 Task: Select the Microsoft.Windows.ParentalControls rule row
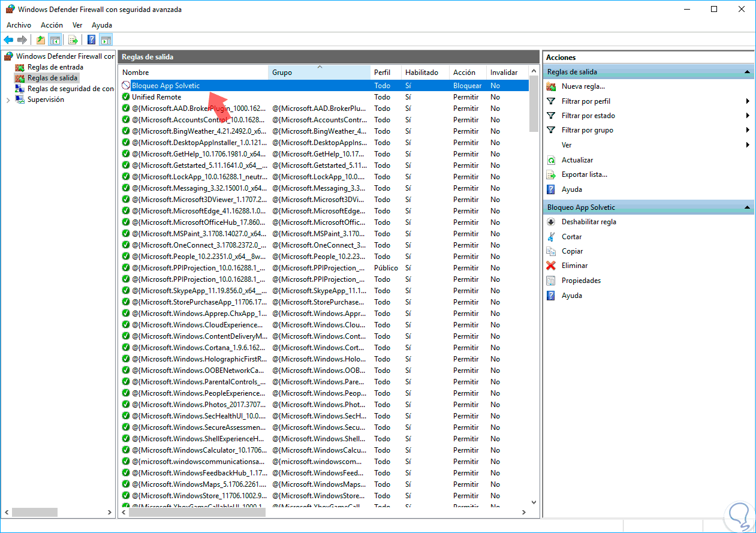[324, 382]
